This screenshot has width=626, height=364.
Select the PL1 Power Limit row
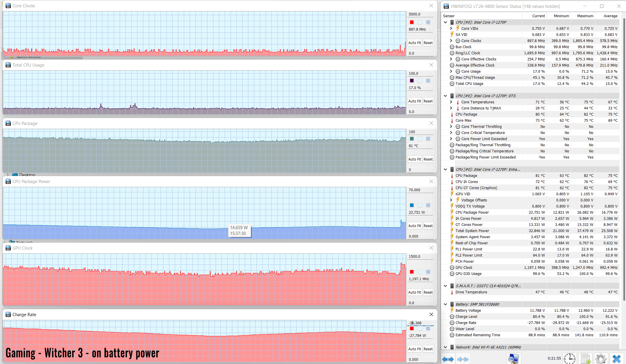pos(530,249)
